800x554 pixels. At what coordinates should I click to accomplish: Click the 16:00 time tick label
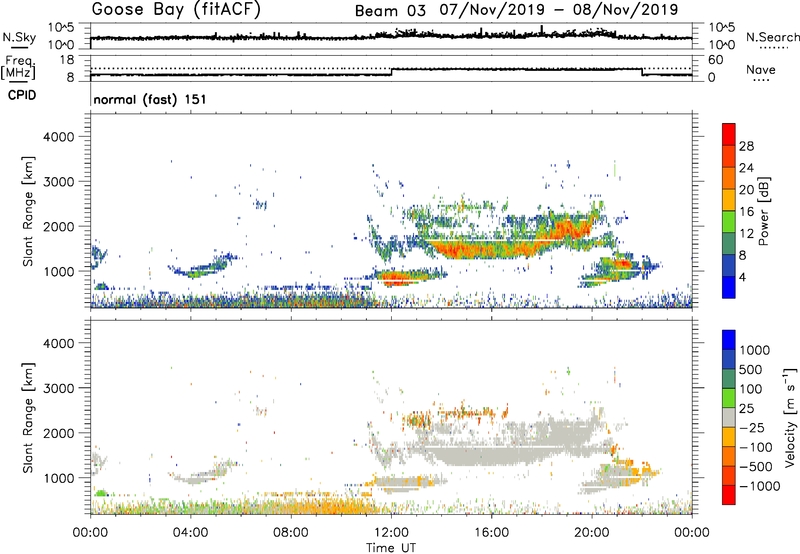[x=491, y=533]
